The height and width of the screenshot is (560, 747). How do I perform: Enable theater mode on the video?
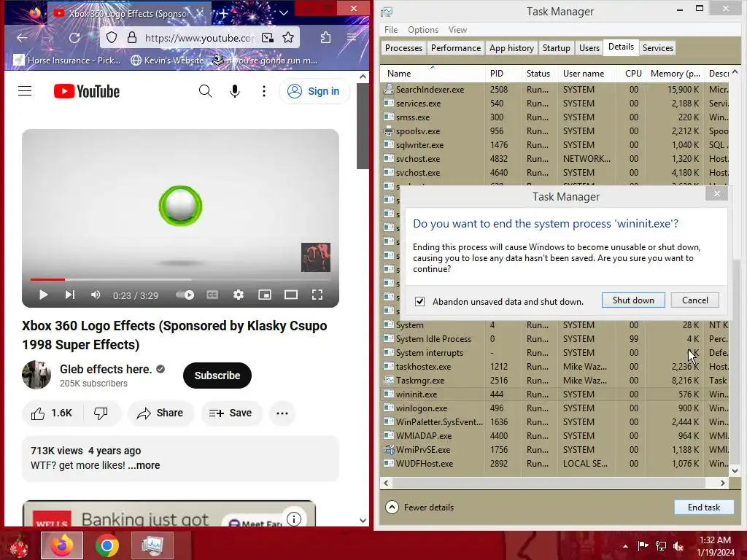click(290, 295)
